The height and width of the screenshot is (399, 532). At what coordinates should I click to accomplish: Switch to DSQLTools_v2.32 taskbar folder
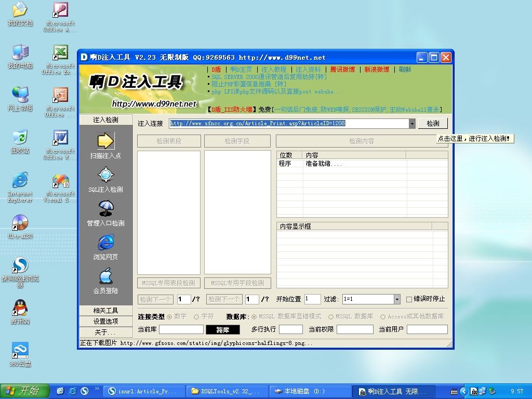pos(228,391)
